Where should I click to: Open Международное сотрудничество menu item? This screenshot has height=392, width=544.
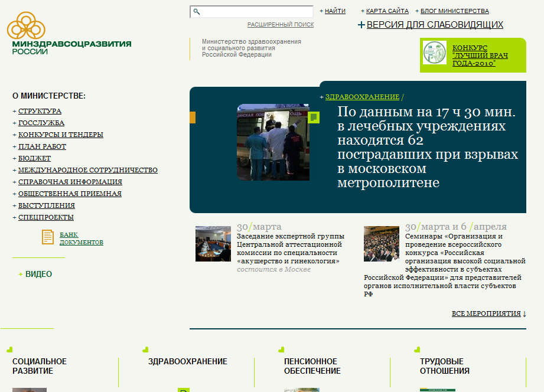point(88,170)
